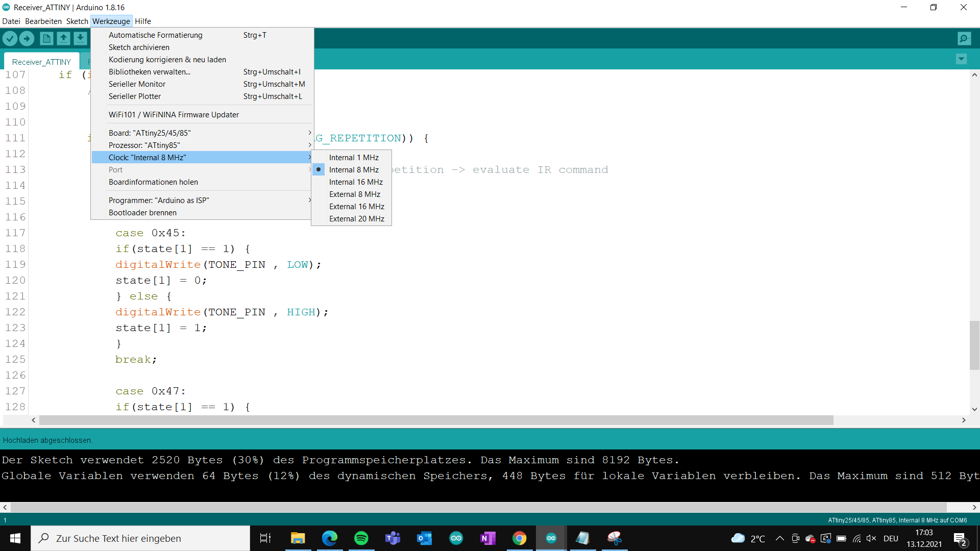Viewport: 980px width, 551px height.
Task: Open Serieller Plotter menu entry
Action: 202,96
